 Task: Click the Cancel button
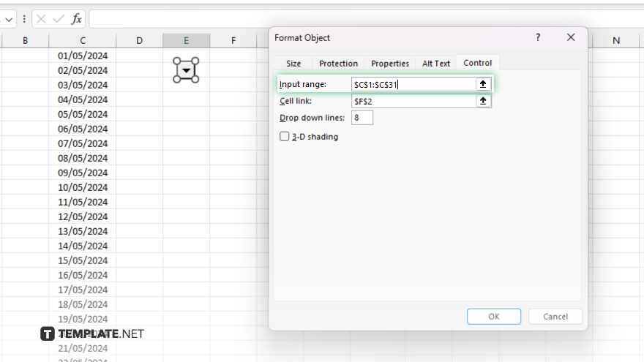(x=555, y=317)
